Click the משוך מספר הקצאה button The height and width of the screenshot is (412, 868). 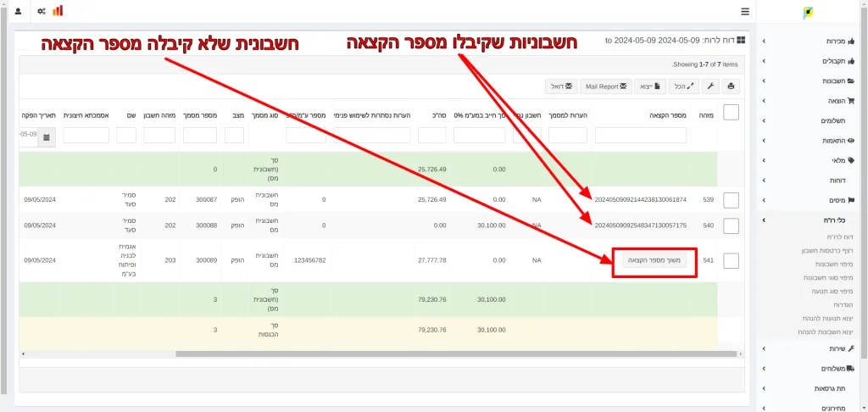654,260
